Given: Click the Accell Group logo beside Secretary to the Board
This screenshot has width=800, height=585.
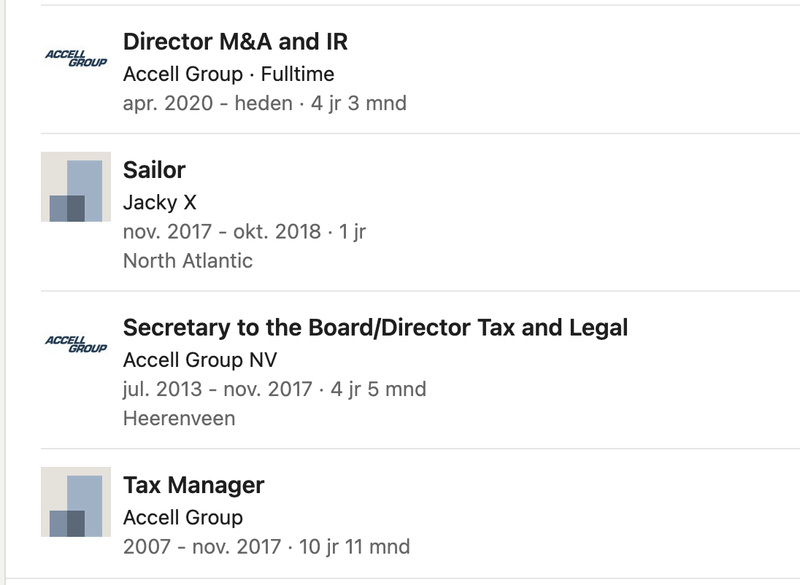Looking at the screenshot, I should [x=76, y=344].
